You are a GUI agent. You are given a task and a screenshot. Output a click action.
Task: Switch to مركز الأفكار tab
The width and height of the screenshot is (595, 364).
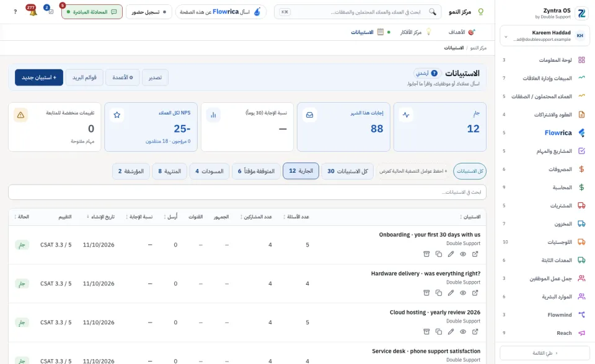coord(415,32)
